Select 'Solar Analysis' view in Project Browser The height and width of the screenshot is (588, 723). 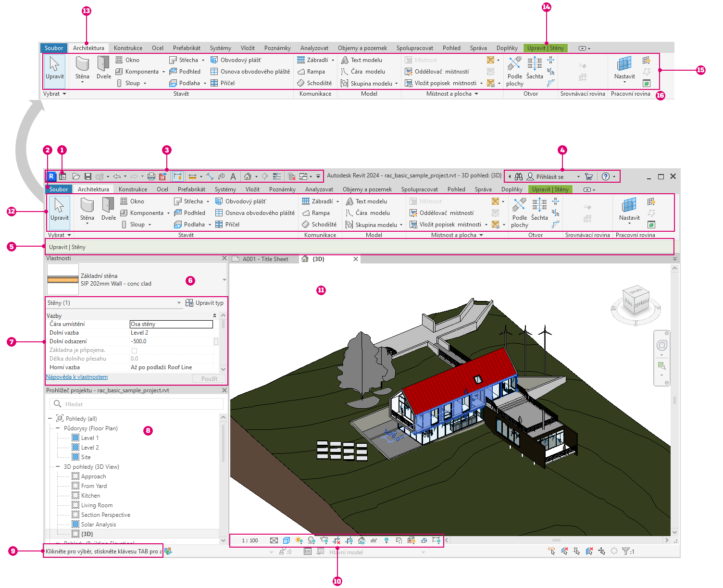98,524
